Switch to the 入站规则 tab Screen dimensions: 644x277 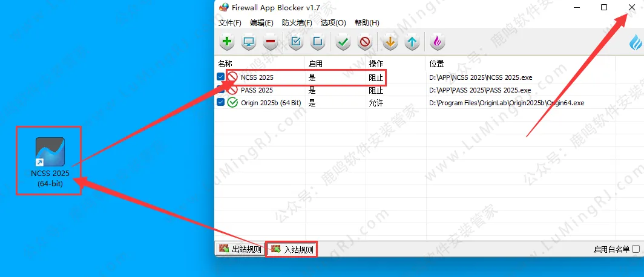click(292, 249)
